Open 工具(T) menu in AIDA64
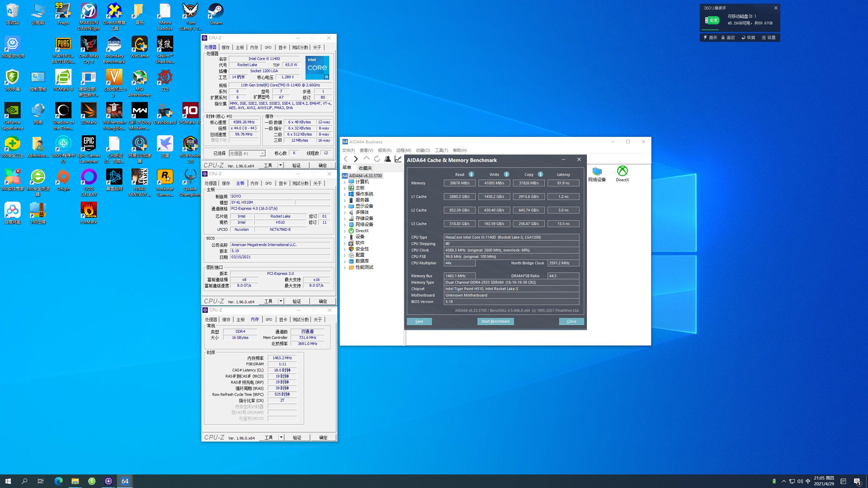Screen dimensions: 868x488 441,150
